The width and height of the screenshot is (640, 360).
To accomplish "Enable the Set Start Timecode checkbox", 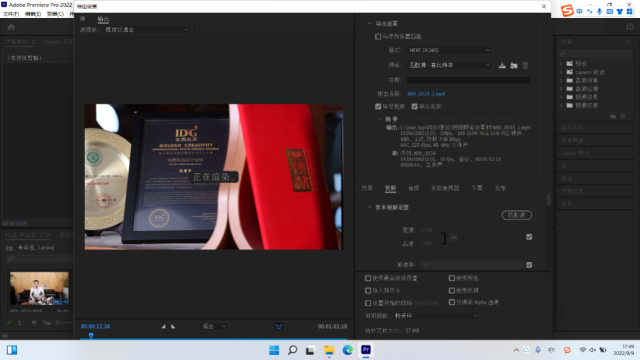I will 368,303.
